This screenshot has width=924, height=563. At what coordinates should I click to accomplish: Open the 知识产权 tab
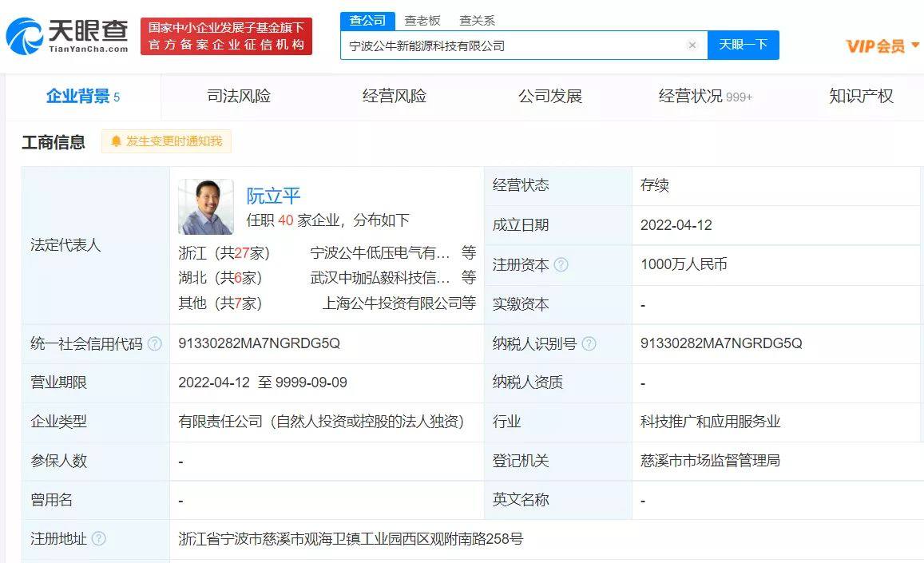click(x=861, y=96)
